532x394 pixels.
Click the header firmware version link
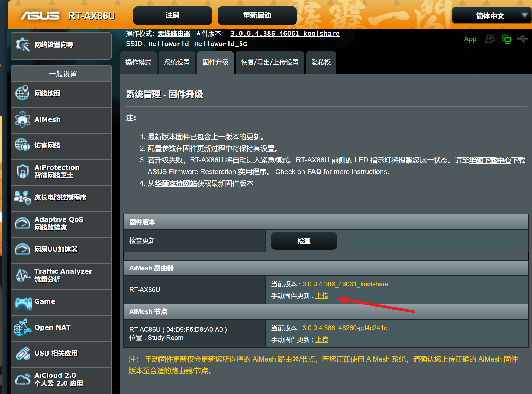(285, 34)
